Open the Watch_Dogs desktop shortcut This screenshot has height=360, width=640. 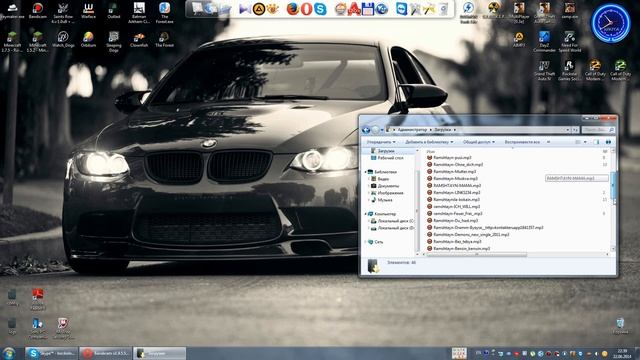tap(63, 40)
